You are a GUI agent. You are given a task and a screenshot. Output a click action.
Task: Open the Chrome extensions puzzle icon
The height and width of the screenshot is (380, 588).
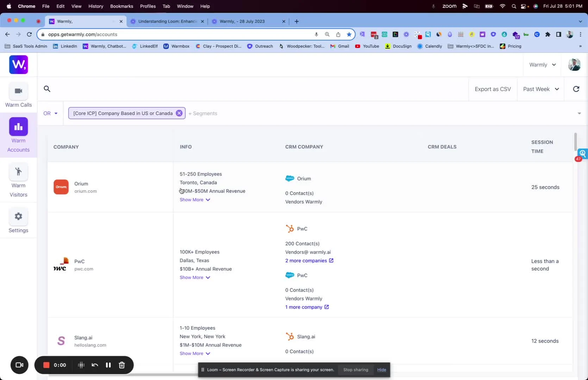tap(548, 34)
